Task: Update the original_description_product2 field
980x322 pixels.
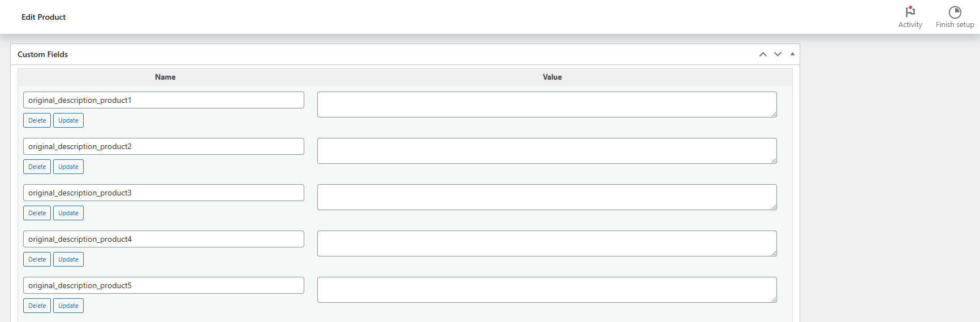Action: [68, 167]
